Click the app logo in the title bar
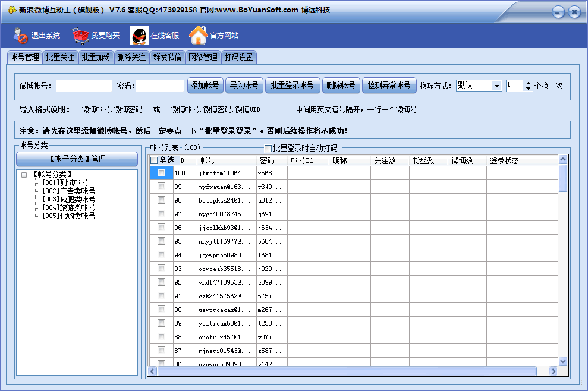The width and height of the screenshot is (588, 391). 12,10
